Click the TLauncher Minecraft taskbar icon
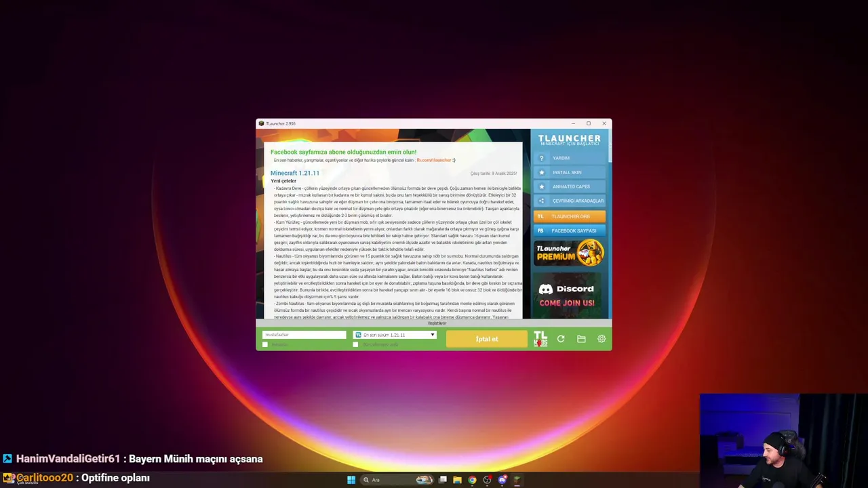This screenshot has height=488, width=868. pyautogui.click(x=517, y=480)
